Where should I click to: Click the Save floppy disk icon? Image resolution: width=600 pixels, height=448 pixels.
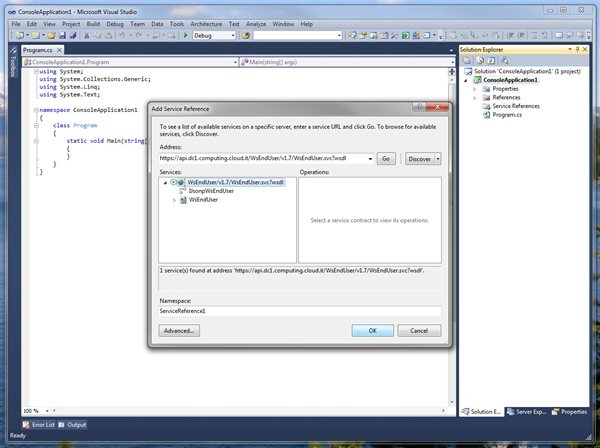(x=62, y=36)
